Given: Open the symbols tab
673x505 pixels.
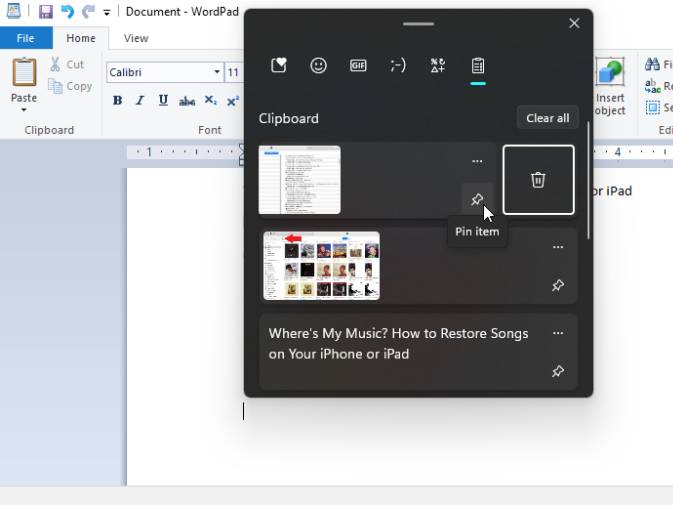Looking at the screenshot, I should [x=438, y=66].
